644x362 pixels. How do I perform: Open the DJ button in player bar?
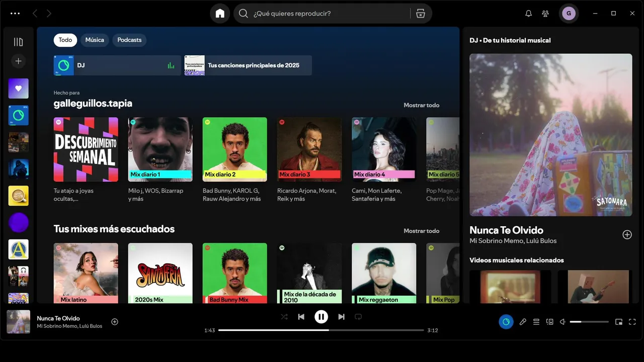(x=506, y=322)
